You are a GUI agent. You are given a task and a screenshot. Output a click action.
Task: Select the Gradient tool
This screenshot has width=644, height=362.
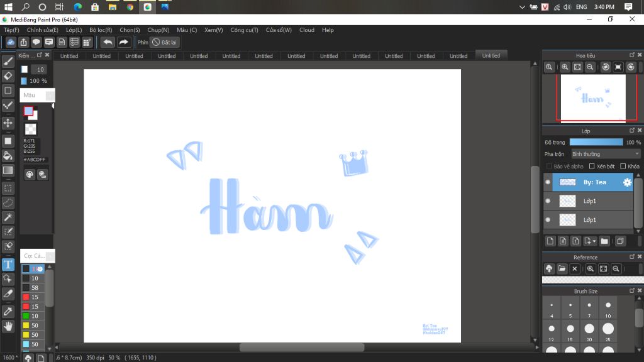(x=8, y=170)
